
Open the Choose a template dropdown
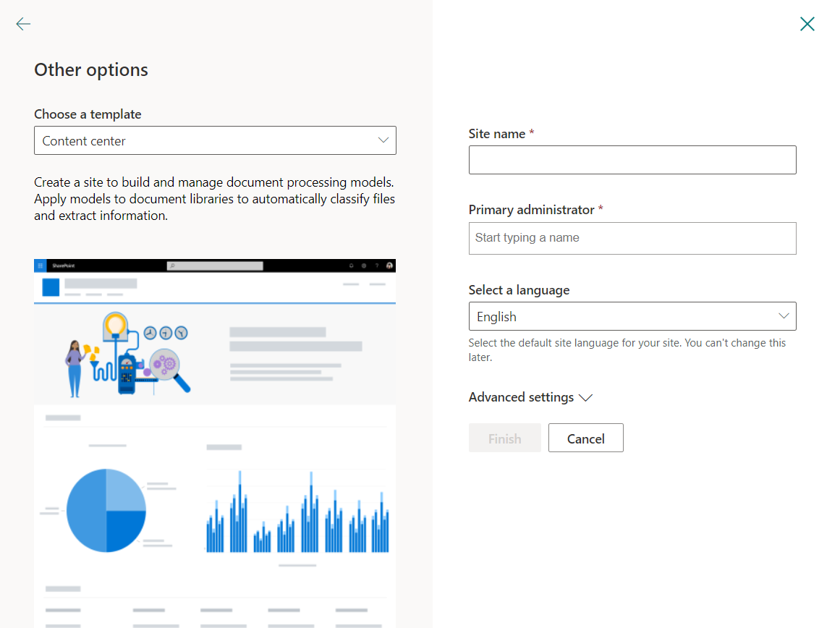[x=215, y=140]
